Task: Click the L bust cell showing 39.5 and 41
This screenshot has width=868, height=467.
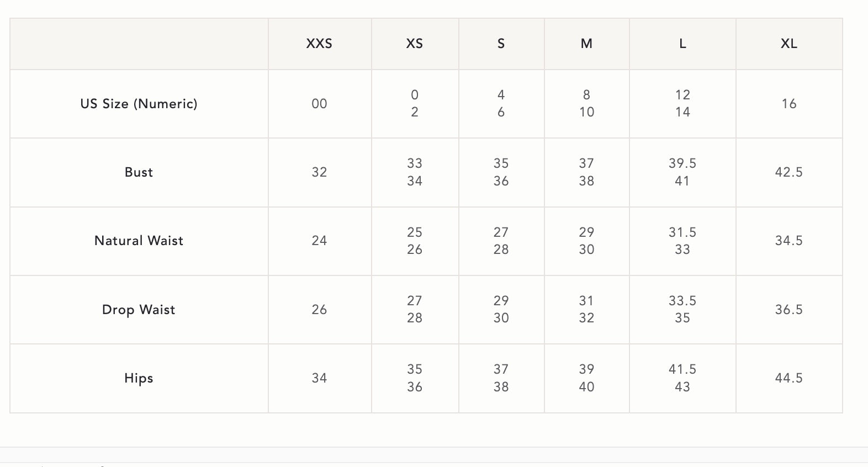Action: [682, 172]
